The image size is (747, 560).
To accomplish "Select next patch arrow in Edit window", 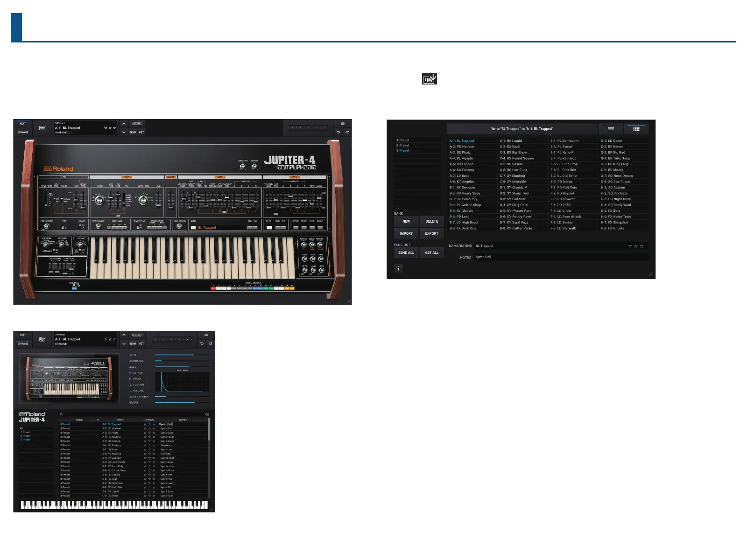I will pos(124,132).
